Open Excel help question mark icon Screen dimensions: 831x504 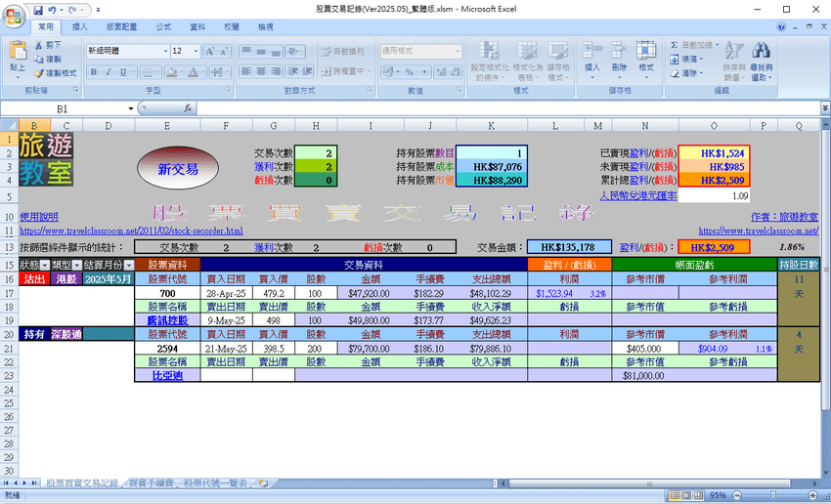coord(781,27)
